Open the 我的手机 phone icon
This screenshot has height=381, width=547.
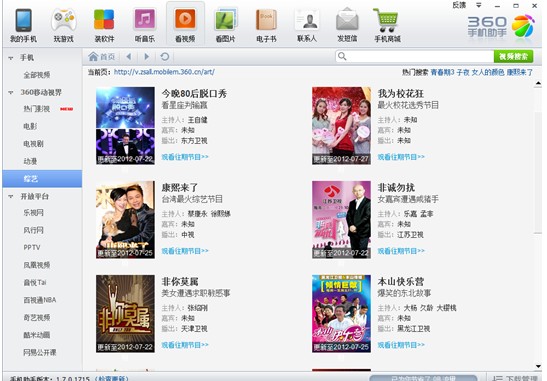pos(23,25)
